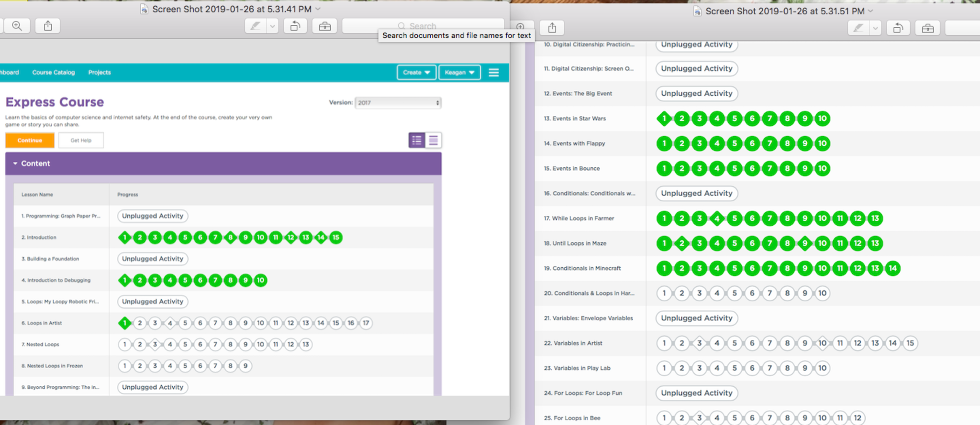The image size is (980, 425).
Task: Open the Version 2017 dropdown
Action: (x=398, y=103)
